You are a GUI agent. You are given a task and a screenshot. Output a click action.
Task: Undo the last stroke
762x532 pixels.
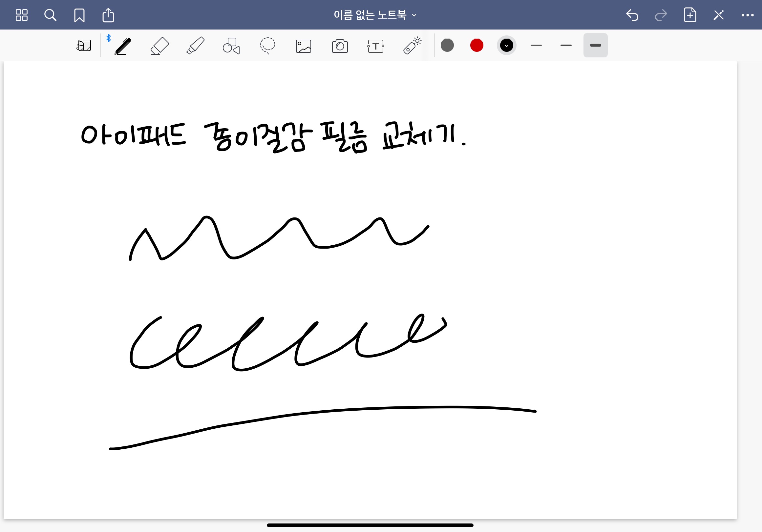(632, 15)
